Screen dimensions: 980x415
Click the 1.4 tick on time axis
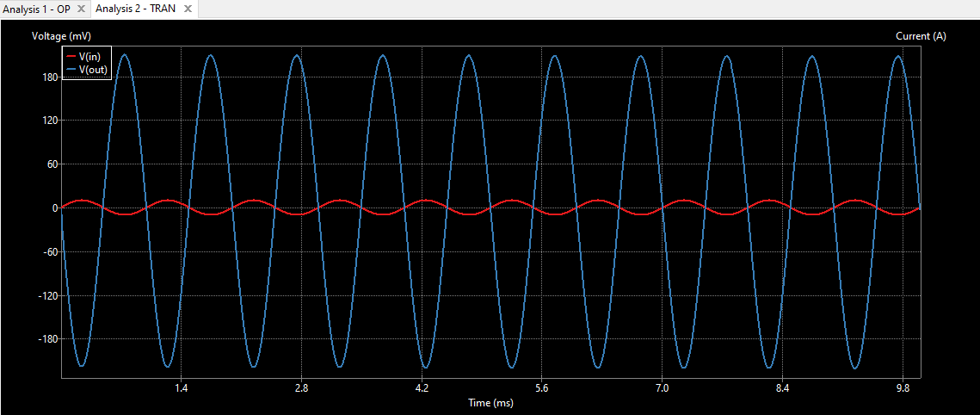181,389
